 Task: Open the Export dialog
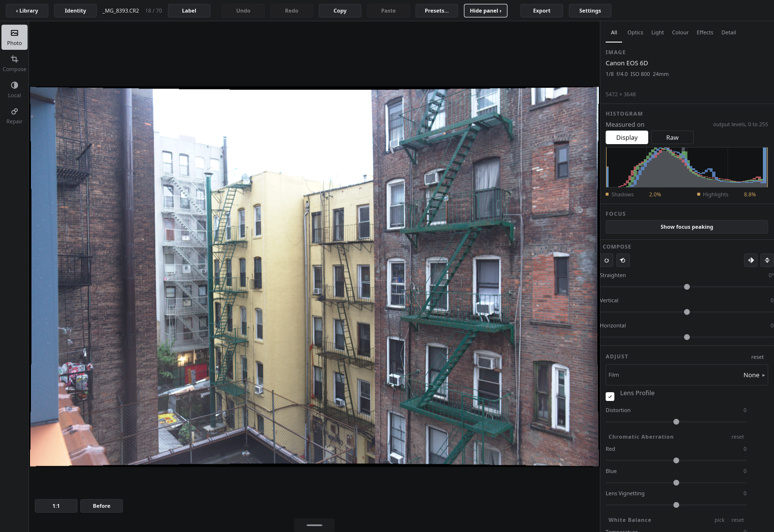(542, 11)
